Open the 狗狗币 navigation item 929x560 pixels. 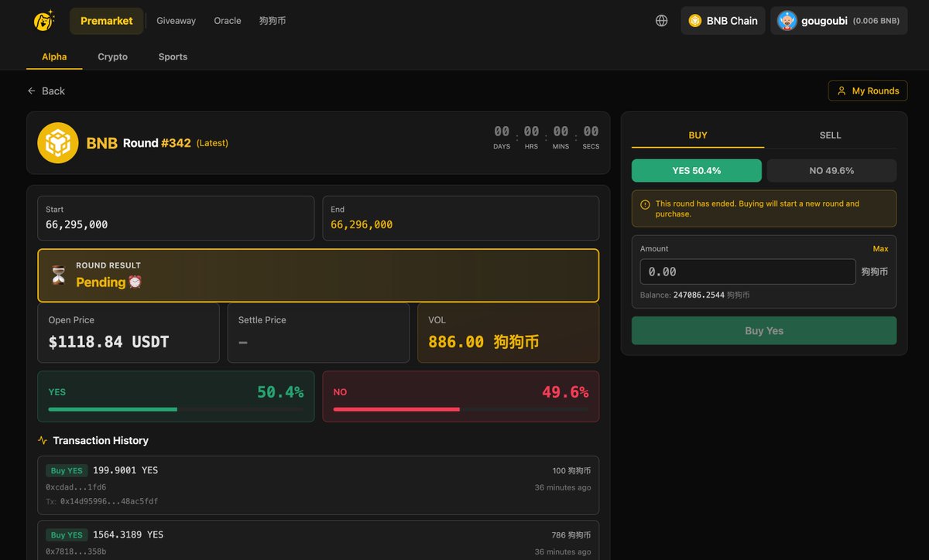[x=273, y=21]
